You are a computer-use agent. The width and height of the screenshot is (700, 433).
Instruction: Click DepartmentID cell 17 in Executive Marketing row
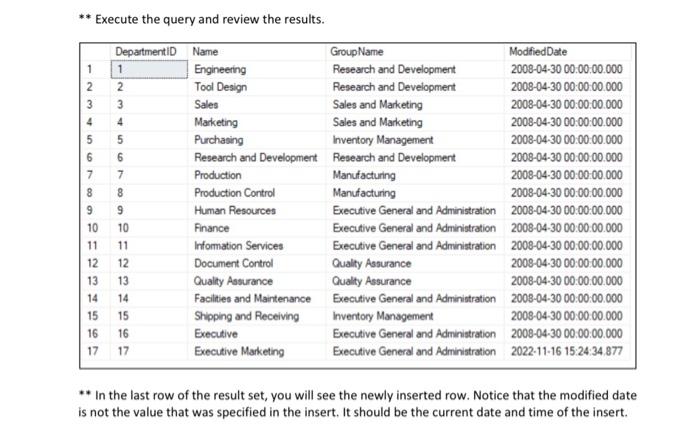pos(149,351)
